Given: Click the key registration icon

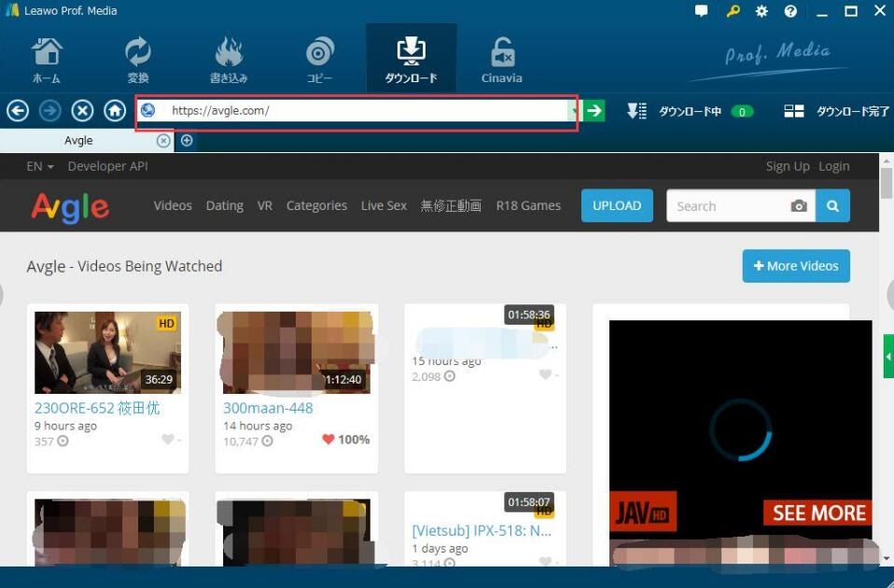Looking at the screenshot, I should coord(733,11).
